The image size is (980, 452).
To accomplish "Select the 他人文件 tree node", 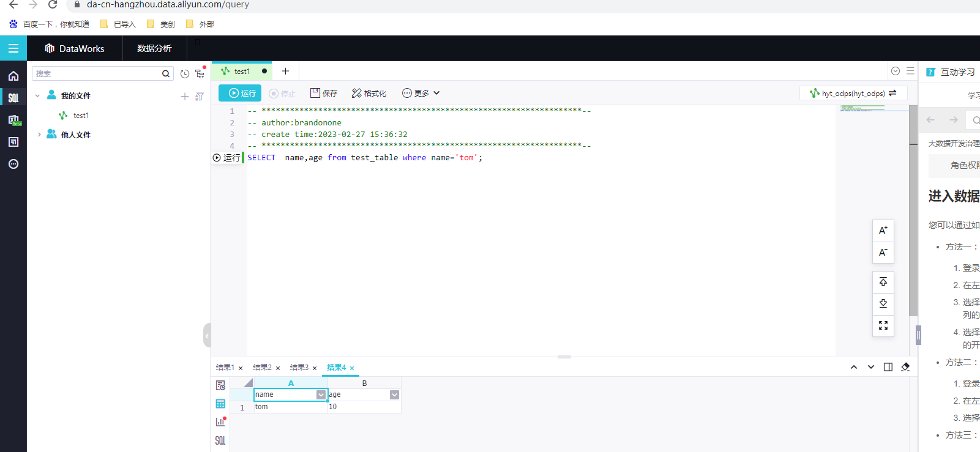I will (75, 135).
